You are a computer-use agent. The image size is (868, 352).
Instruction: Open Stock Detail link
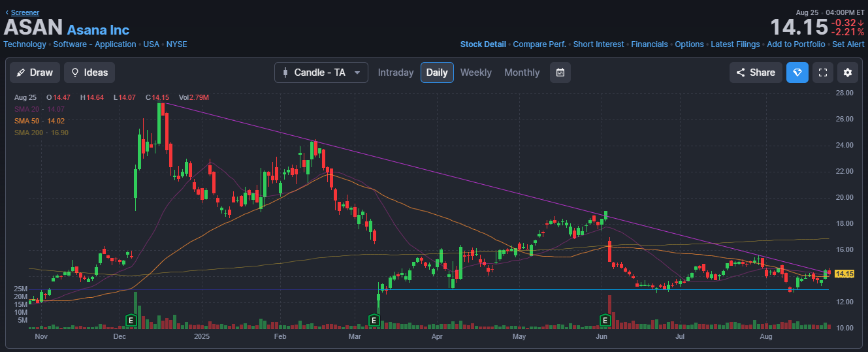[483, 44]
